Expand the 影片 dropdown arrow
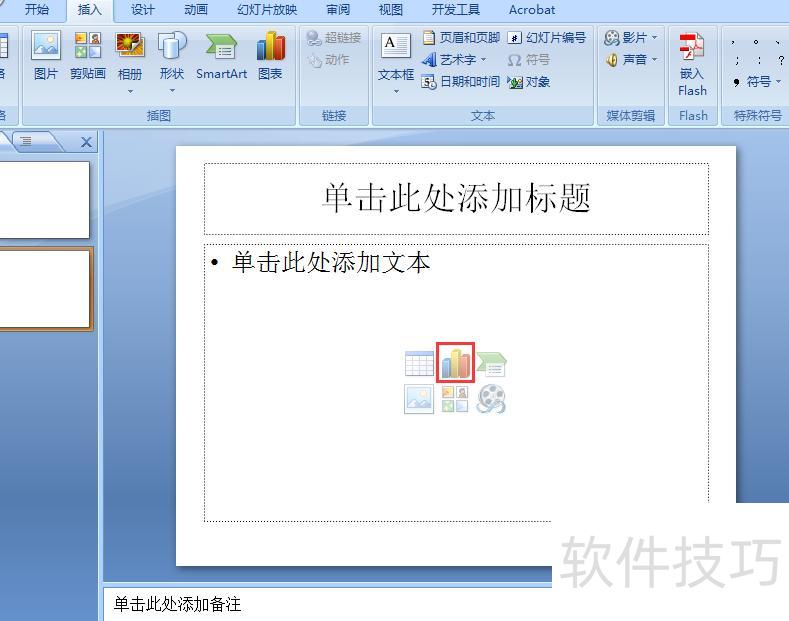This screenshot has width=789, height=621. [x=654, y=38]
